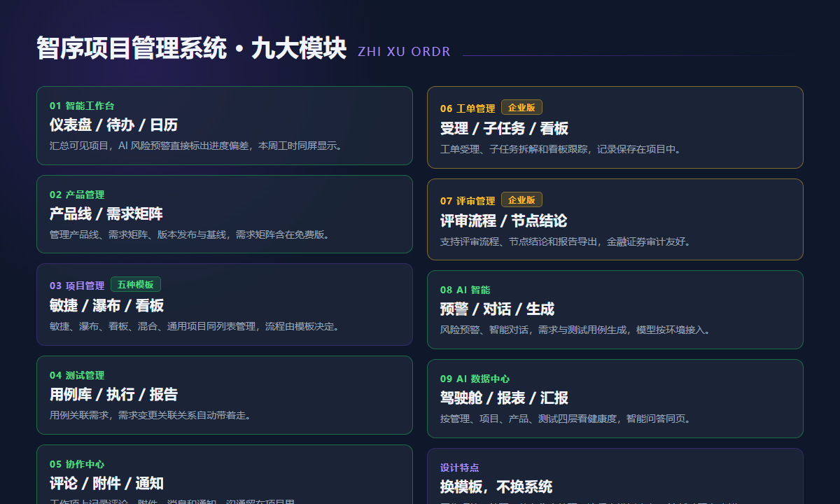840x504 pixels.
Task: Click the title 智序项目管理系统·九大模块
Action: [x=191, y=49]
